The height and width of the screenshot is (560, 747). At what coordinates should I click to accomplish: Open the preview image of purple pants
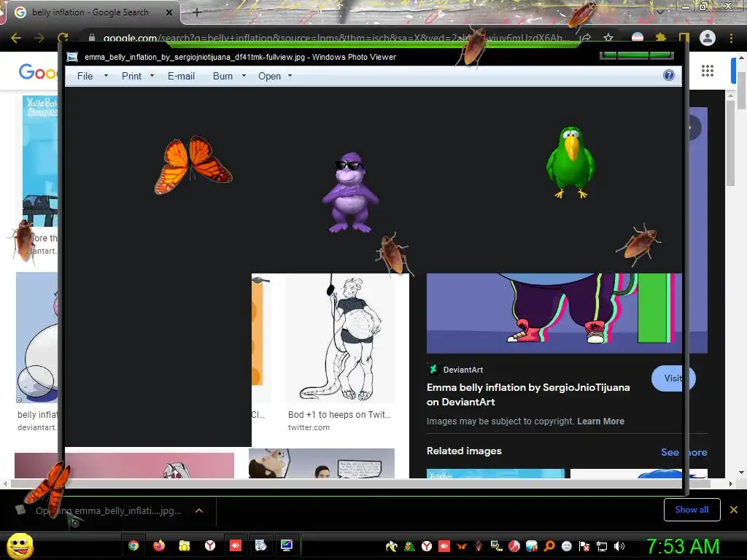(x=554, y=313)
